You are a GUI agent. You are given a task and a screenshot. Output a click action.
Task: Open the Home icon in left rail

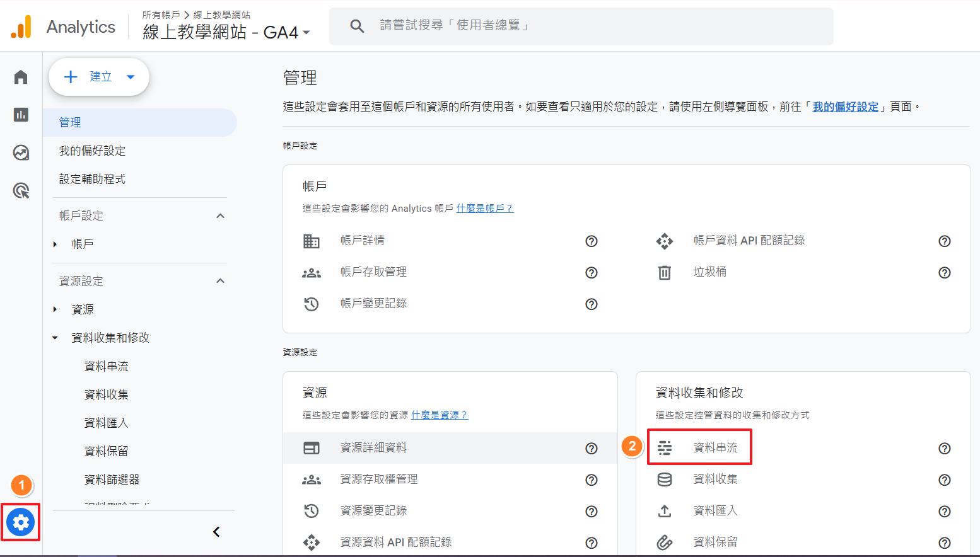[21, 77]
